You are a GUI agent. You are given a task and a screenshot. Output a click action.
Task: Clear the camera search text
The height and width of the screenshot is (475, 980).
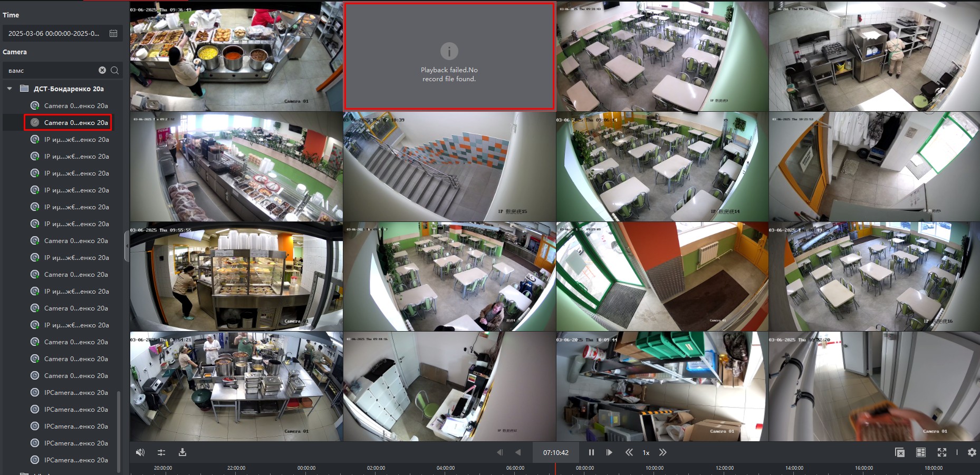click(x=102, y=70)
